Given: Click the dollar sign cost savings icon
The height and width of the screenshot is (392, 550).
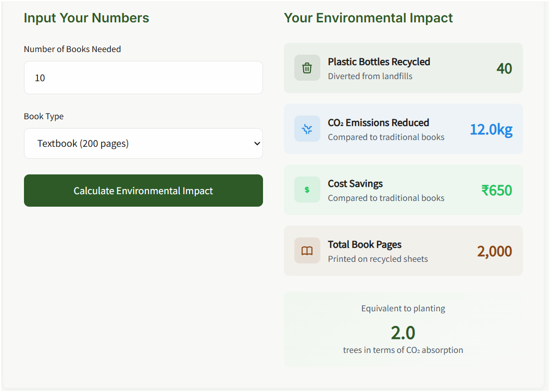Looking at the screenshot, I should (307, 190).
